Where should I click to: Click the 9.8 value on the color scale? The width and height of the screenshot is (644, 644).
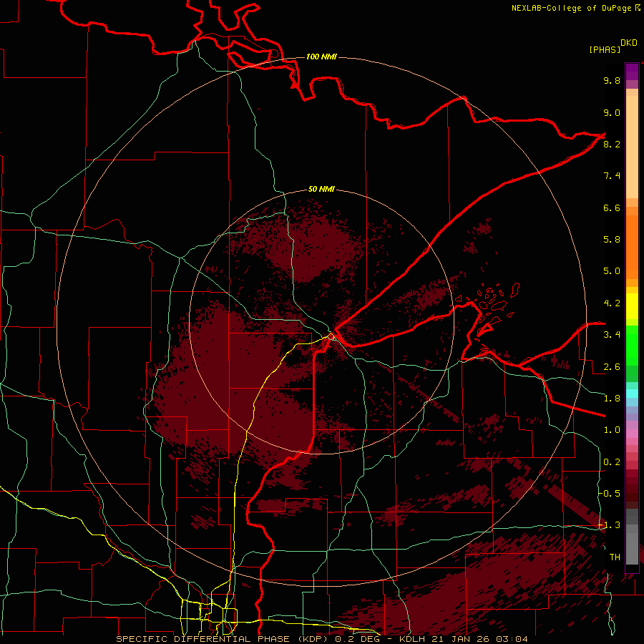612,80
